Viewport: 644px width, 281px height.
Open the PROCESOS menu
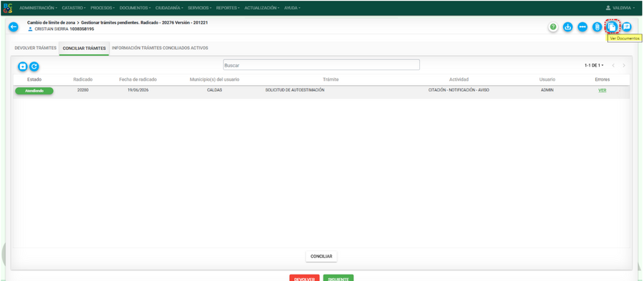pyautogui.click(x=102, y=8)
